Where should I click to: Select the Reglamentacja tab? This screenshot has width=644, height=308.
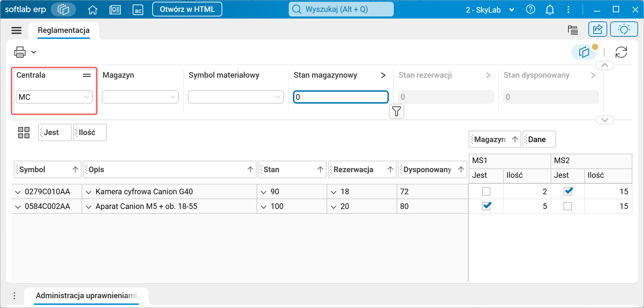(x=64, y=30)
